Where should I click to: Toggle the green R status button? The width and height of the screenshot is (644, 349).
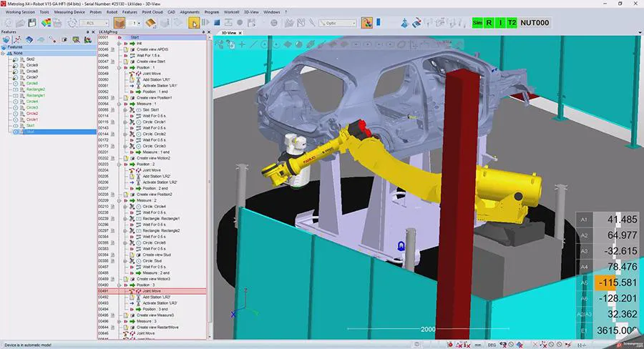tap(489, 22)
